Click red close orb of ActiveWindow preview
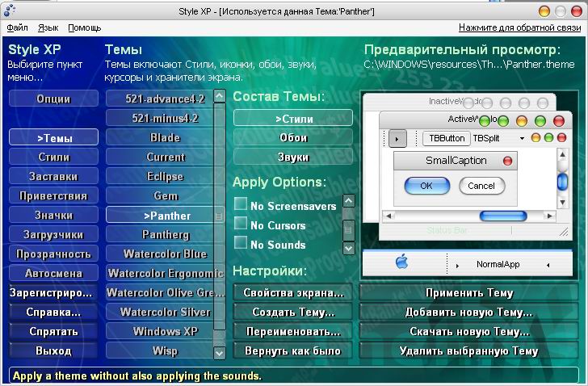The image size is (588, 386). point(559,121)
